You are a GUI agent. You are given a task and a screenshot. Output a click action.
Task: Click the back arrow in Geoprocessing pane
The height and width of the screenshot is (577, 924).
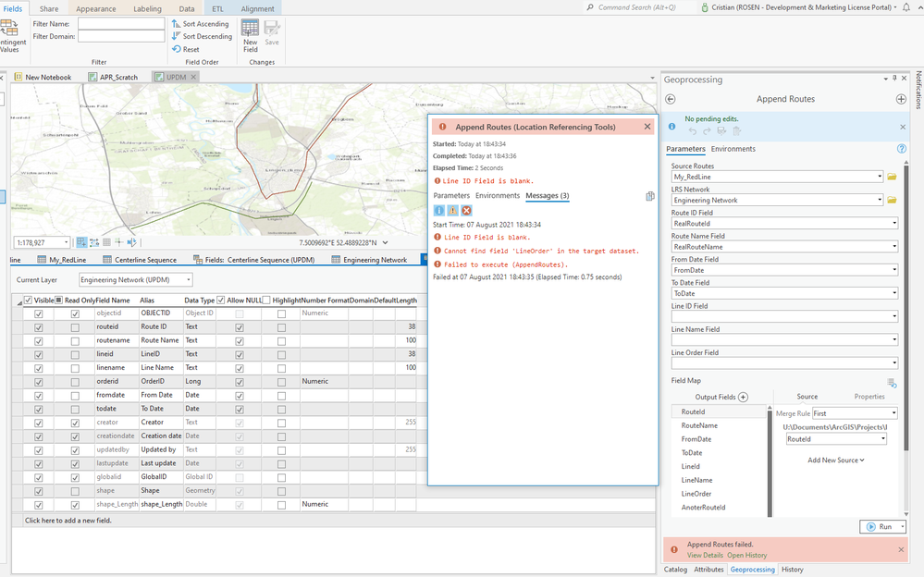[671, 99]
